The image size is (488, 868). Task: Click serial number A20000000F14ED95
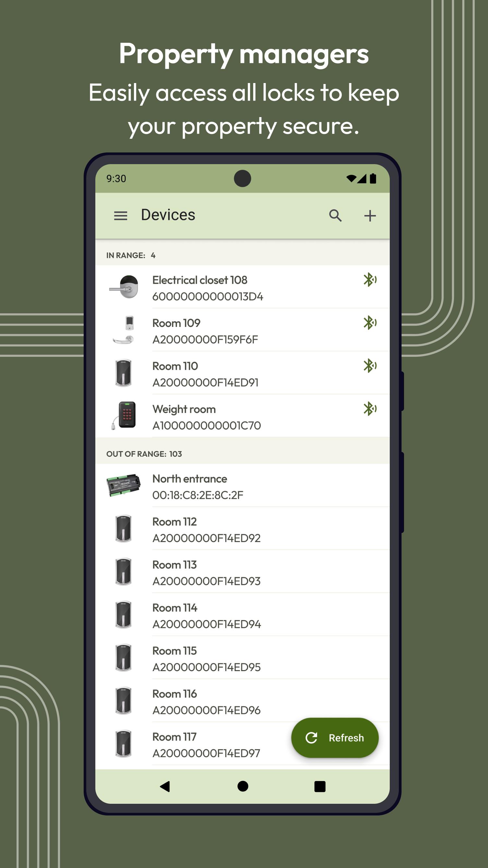[207, 668]
